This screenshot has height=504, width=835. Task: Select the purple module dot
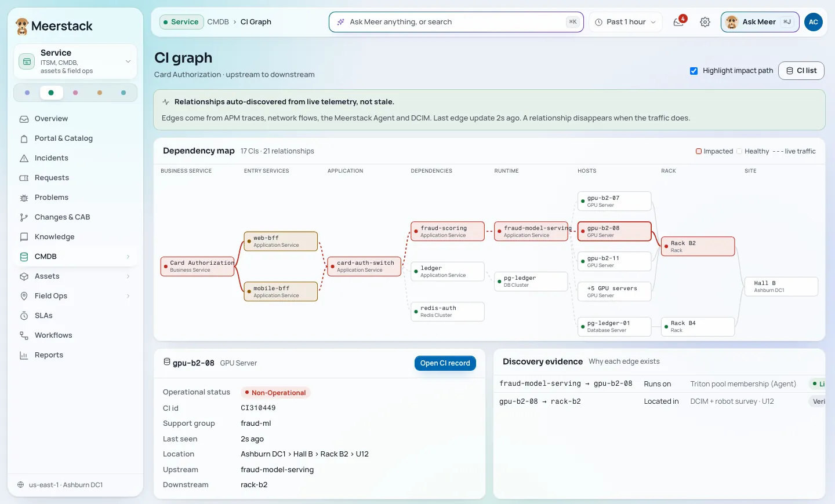[x=27, y=93]
